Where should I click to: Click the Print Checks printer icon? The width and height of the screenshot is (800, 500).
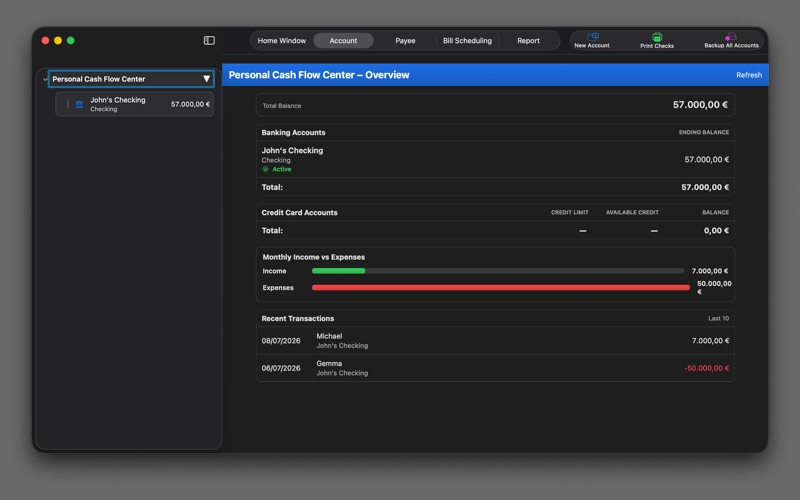[x=657, y=37]
